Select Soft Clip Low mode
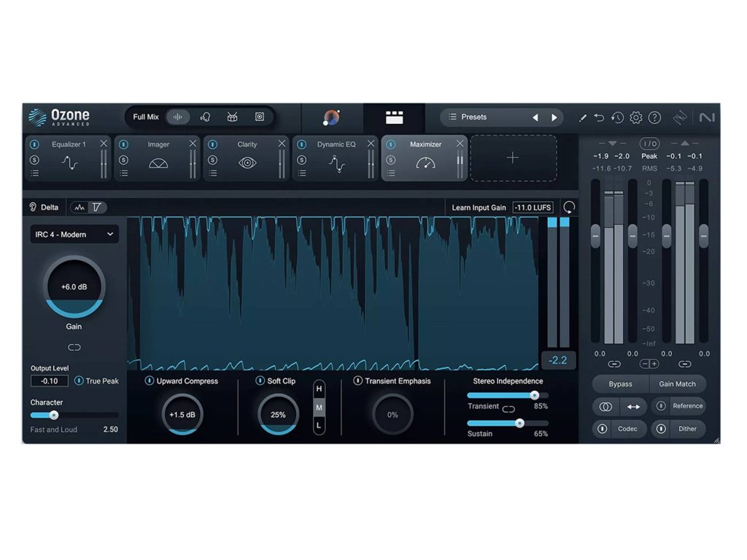 [x=320, y=425]
